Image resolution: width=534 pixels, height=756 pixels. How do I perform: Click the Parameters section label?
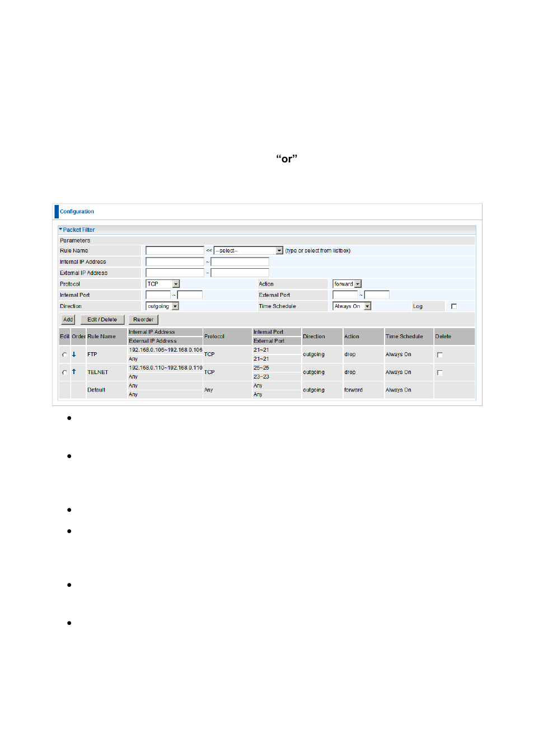(x=75, y=240)
